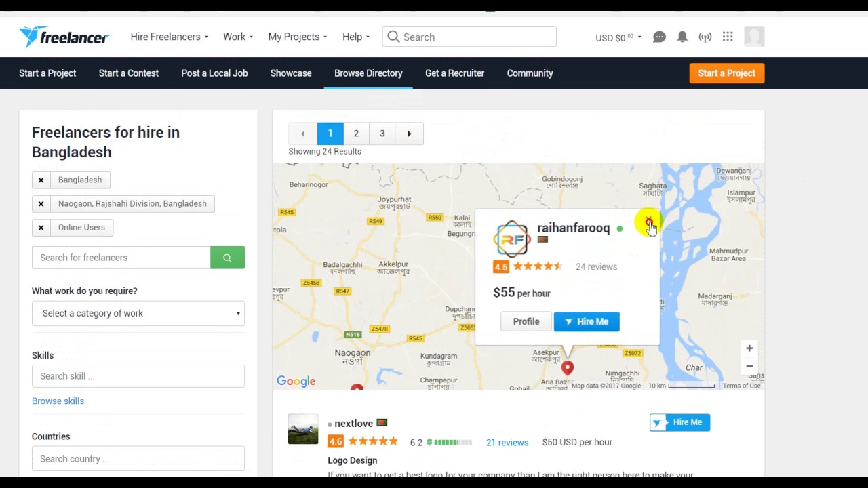The image size is (868, 488).
Task: Open the nextlove username link
Action: [353, 424]
